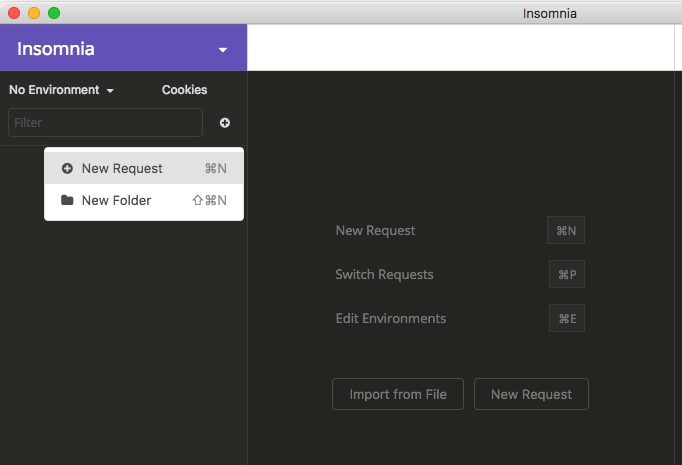
Task: Click the Switch Requests hint text
Action: (x=384, y=275)
